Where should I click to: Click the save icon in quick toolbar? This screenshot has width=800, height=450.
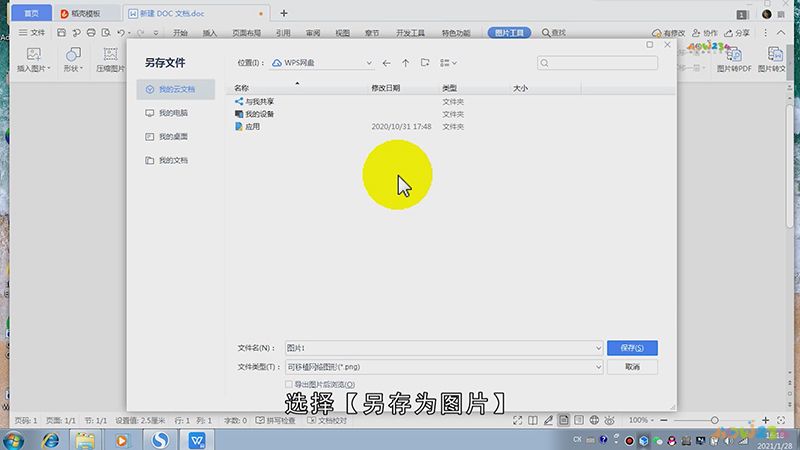point(61,33)
